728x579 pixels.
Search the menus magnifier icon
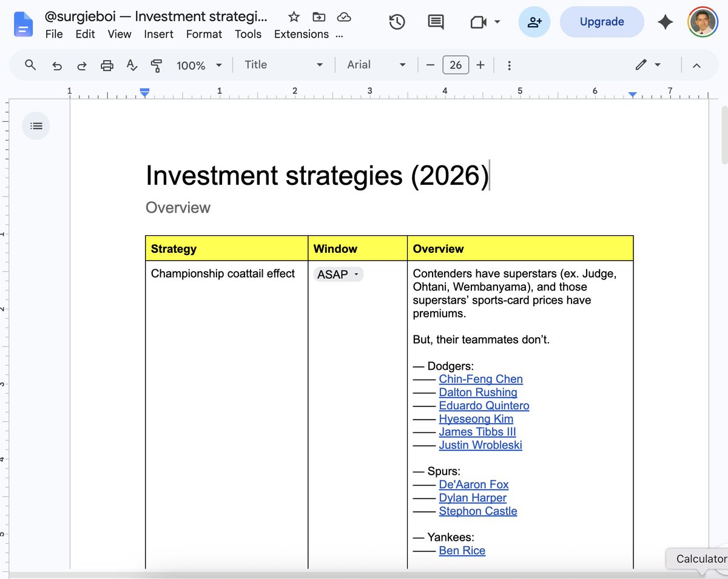tap(30, 65)
